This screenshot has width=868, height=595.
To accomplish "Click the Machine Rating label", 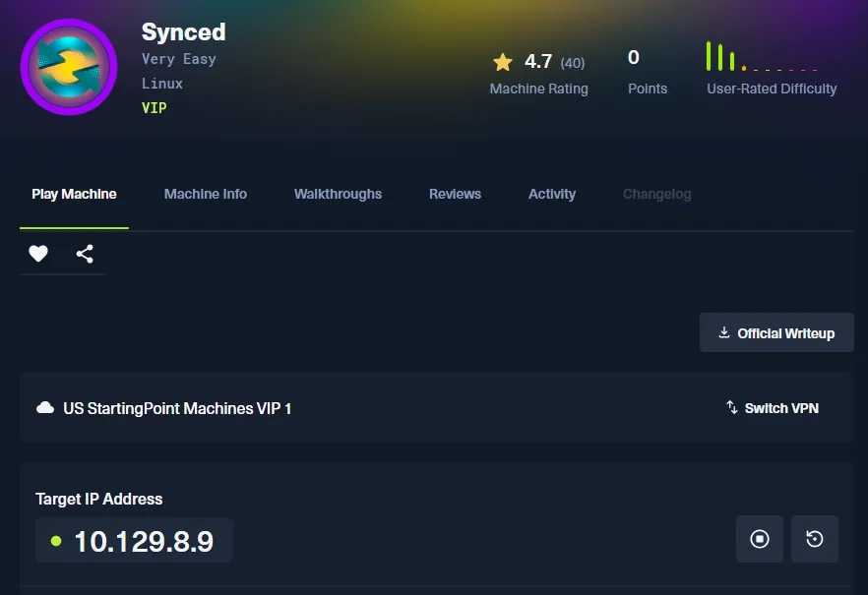I will (538, 89).
